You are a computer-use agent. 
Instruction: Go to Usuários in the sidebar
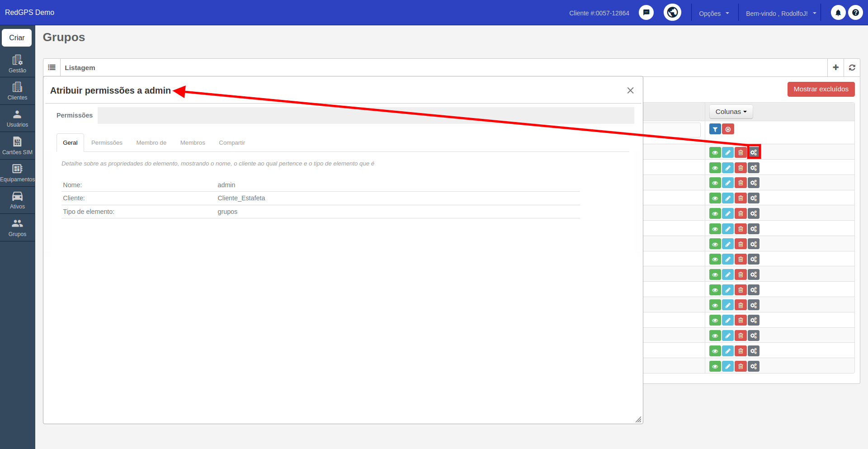point(17,118)
